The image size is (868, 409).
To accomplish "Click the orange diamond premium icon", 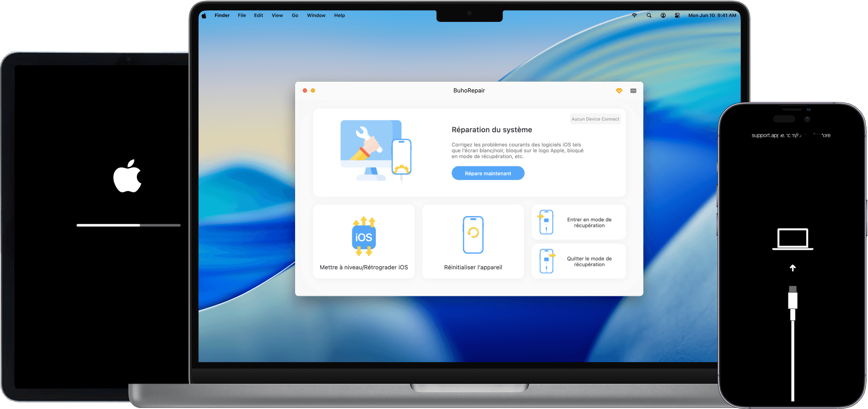I will 619,91.
